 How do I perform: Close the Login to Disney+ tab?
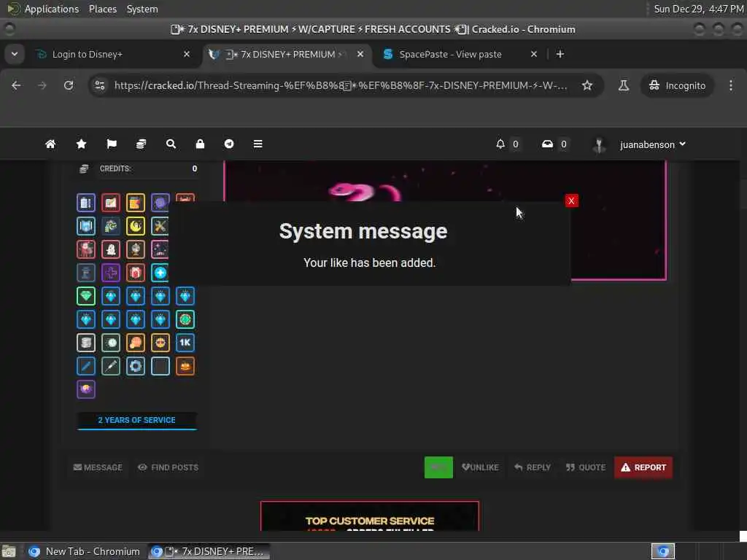[187, 54]
